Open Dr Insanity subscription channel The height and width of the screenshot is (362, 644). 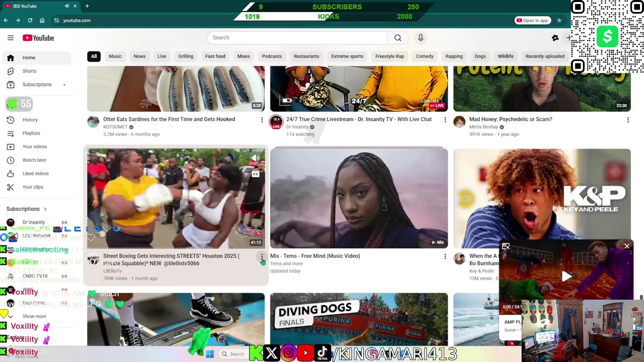point(37,222)
